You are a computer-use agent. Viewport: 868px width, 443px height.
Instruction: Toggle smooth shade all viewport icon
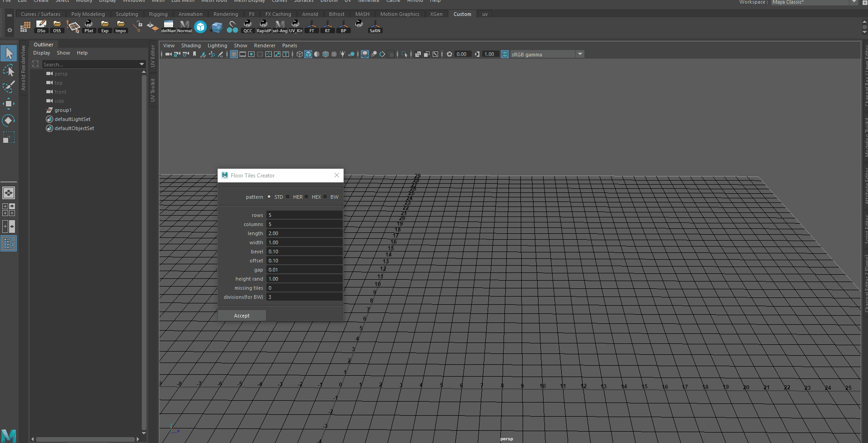click(308, 54)
